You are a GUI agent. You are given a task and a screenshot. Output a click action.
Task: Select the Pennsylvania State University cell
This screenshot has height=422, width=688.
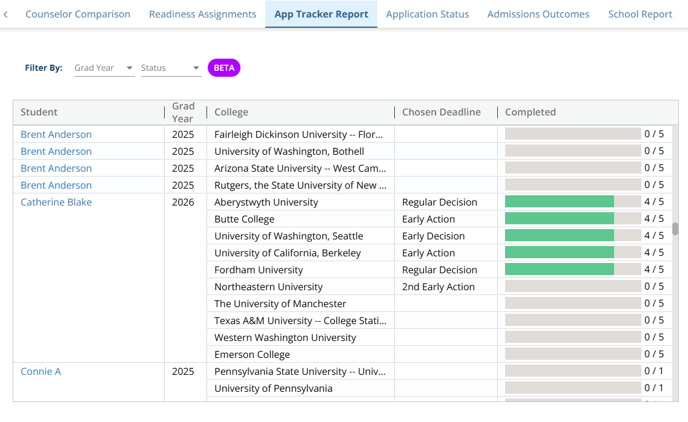[x=301, y=372]
